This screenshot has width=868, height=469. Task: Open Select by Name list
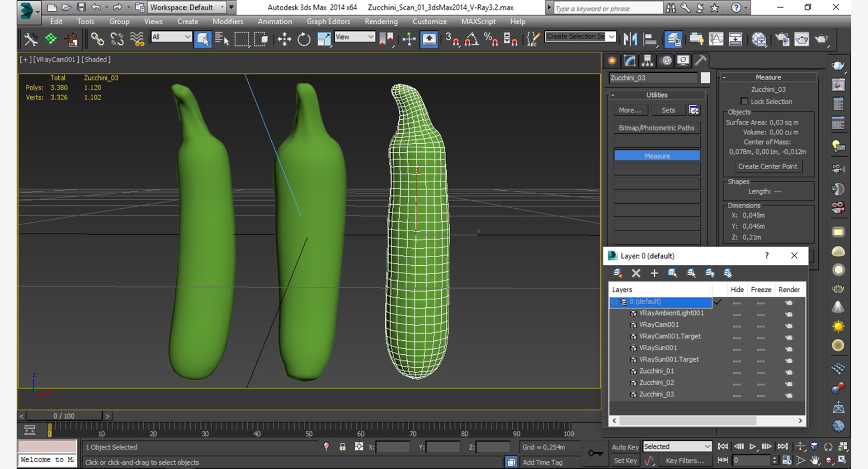(x=222, y=39)
